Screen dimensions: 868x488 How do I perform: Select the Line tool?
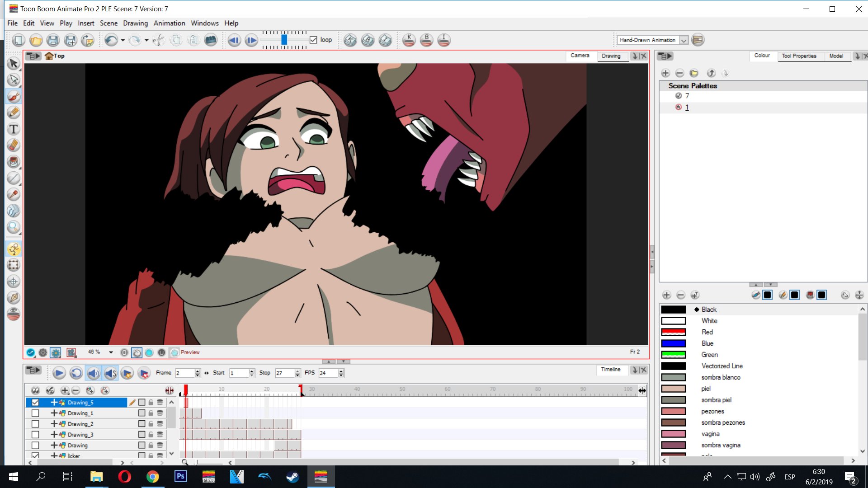pyautogui.click(x=14, y=178)
